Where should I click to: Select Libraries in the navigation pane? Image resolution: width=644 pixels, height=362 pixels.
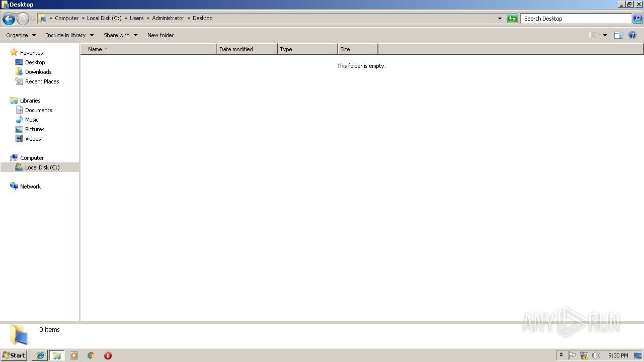(30, 101)
